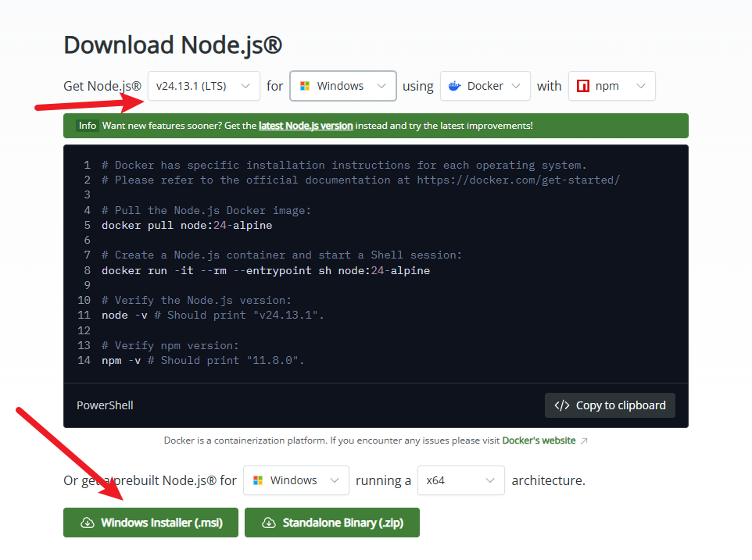Screen dimensions: 752x560
Task: Click the 'npm -v' code line
Action: 202,360
